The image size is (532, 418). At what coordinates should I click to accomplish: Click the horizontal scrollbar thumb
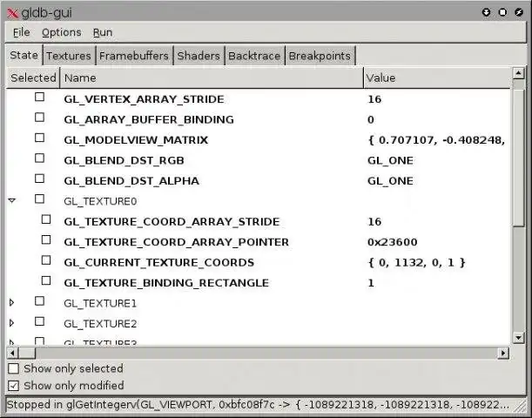[26, 354]
